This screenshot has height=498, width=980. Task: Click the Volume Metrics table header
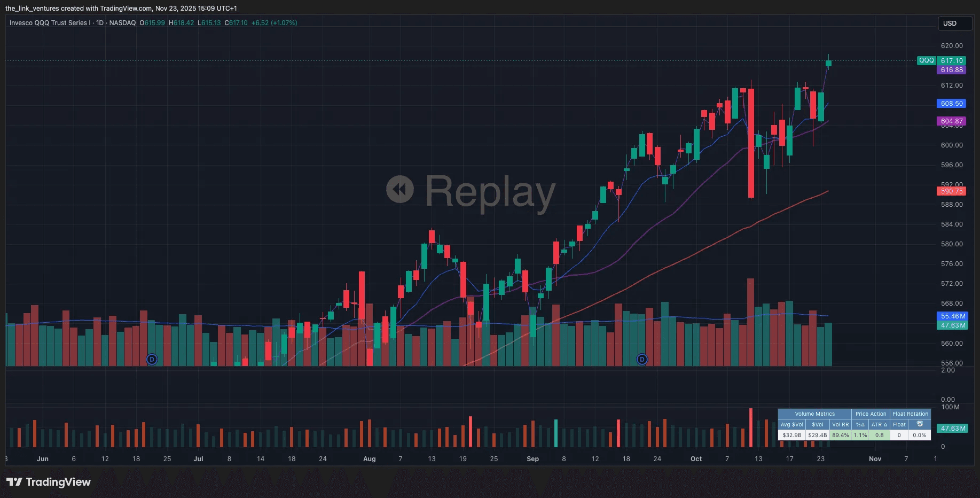(814, 414)
